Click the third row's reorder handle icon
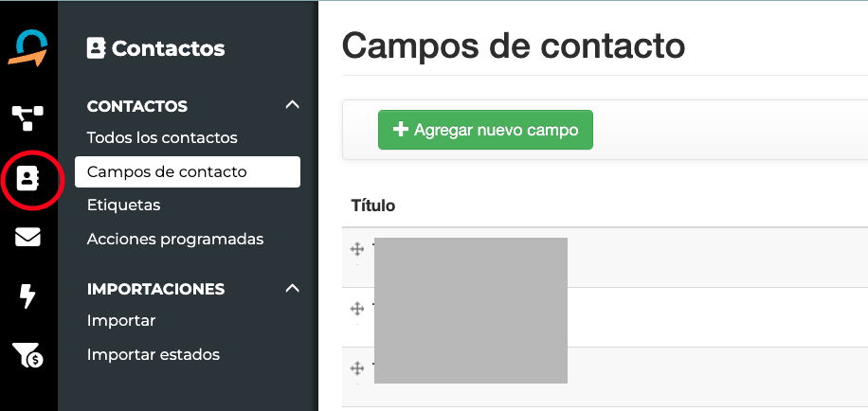 (357, 368)
